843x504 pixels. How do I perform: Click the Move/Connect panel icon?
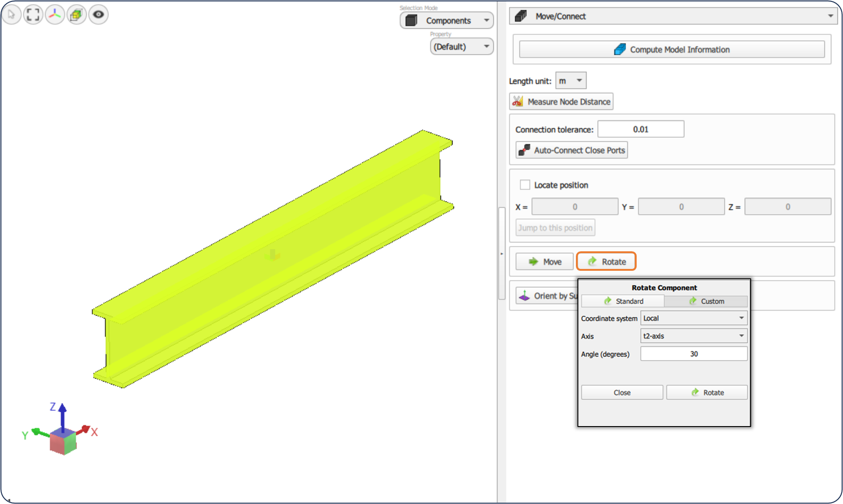click(521, 16)
